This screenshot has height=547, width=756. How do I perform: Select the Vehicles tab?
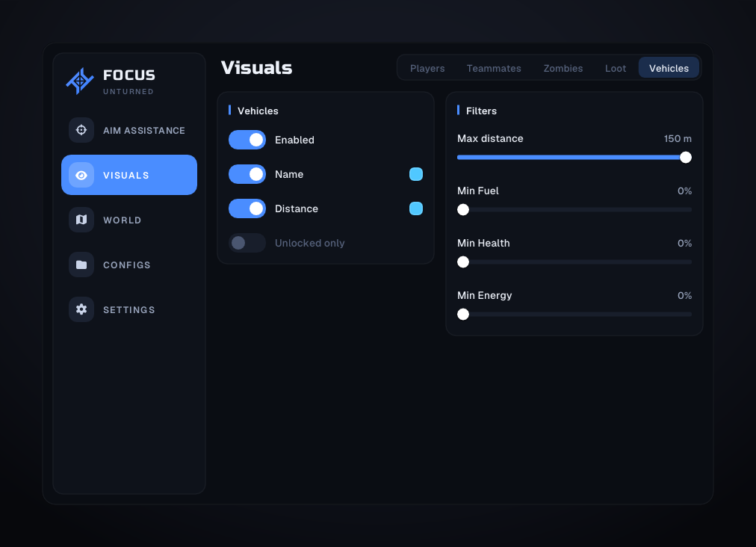(669, 68)
